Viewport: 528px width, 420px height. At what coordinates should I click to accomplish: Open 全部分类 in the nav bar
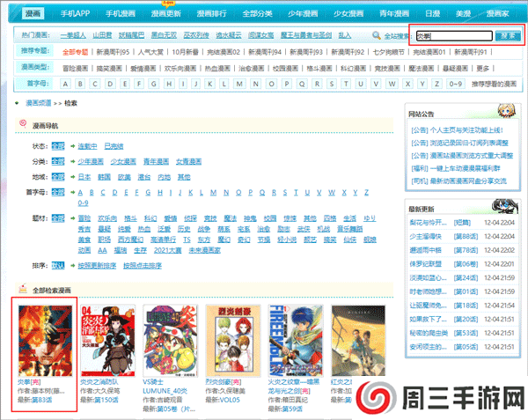257,13
